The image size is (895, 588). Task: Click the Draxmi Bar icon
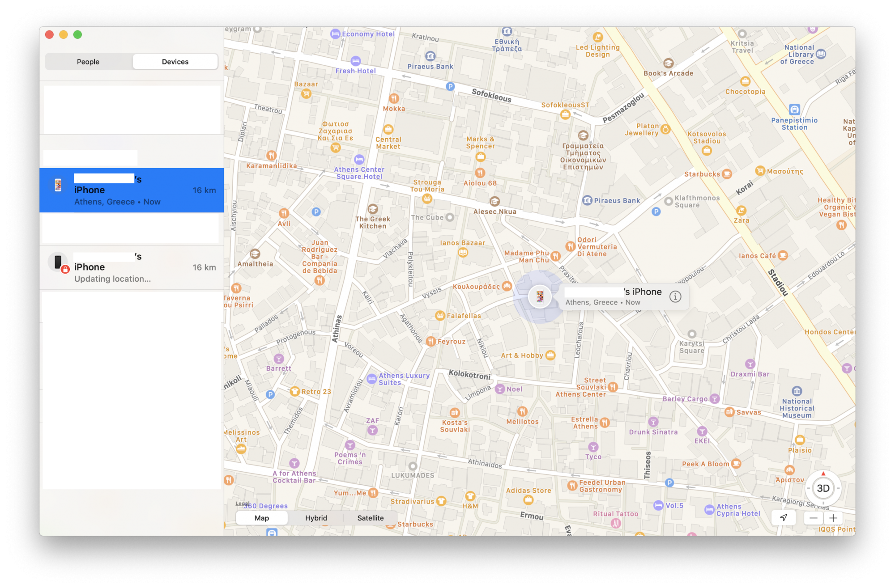pyautogui.click(x=750, y=364)
